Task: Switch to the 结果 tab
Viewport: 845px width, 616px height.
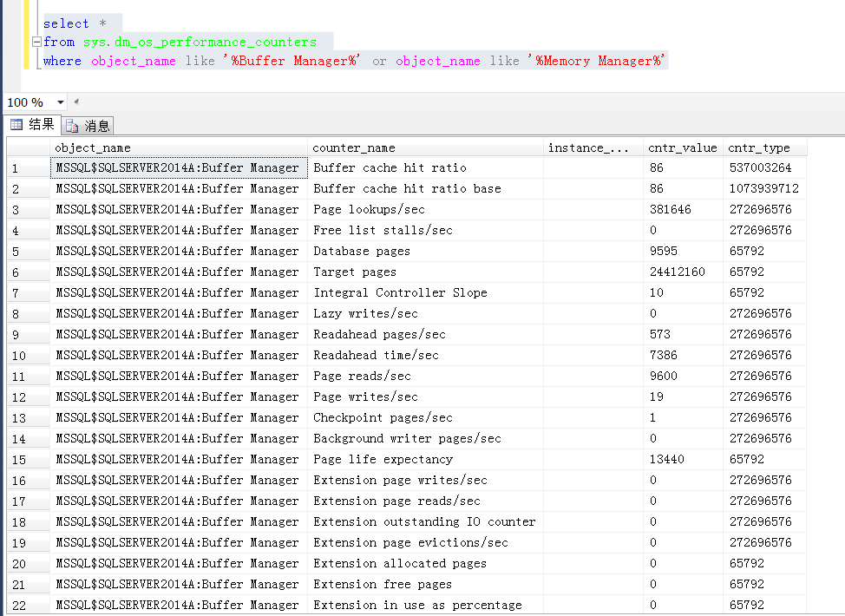Action: click(x=32, y=125)
